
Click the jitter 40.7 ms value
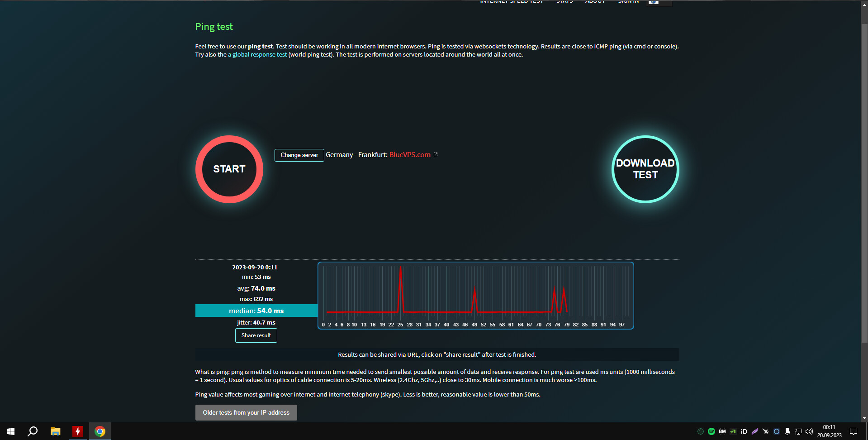(264, 323)
